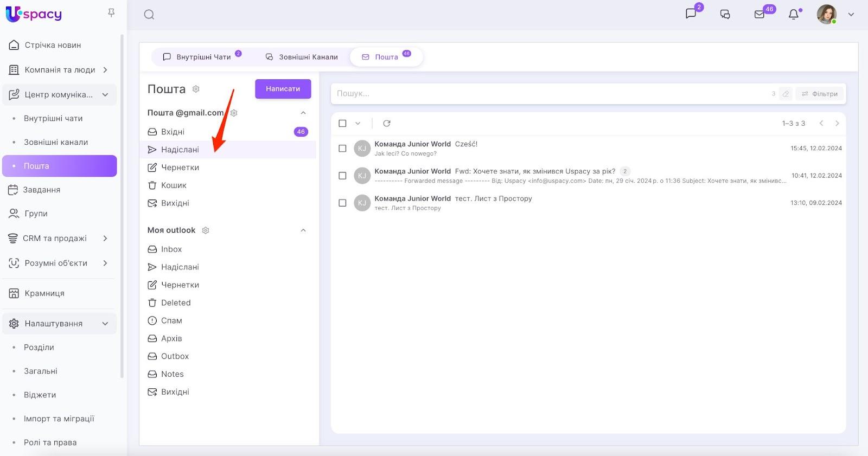Open Імпорт та міграції settings item
The image size is (868, 456).
pos(60,419)
